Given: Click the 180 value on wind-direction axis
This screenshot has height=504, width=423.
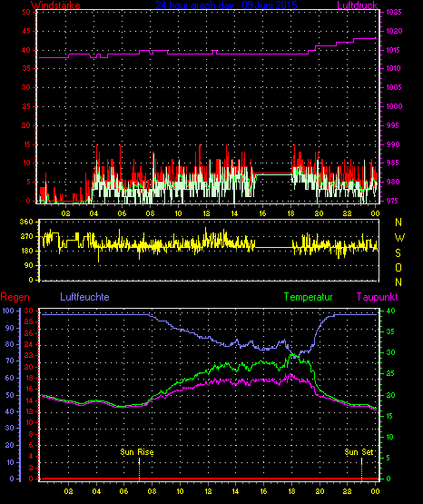Looking at the screenshot, I should [26, 251].
